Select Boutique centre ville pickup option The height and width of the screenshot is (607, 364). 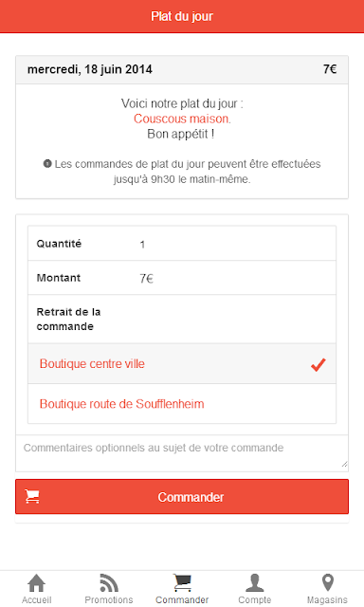pos(182,363)
